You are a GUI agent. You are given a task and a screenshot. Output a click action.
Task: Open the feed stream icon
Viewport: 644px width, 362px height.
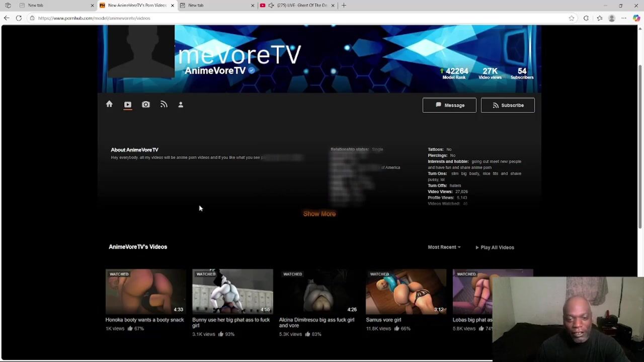point(164,105)
